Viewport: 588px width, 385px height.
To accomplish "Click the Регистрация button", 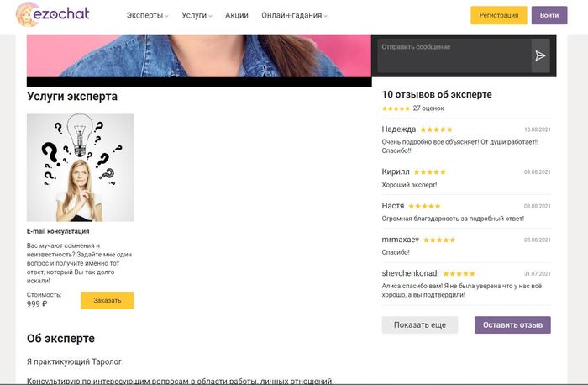I will 499,15.
